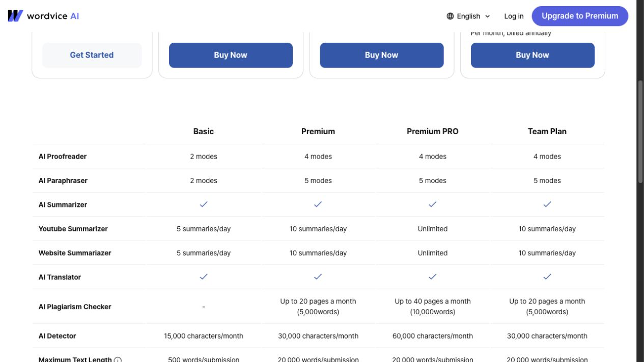
Task: Click Buy Now for the Team Plan
Action: (x=533, y=55)
